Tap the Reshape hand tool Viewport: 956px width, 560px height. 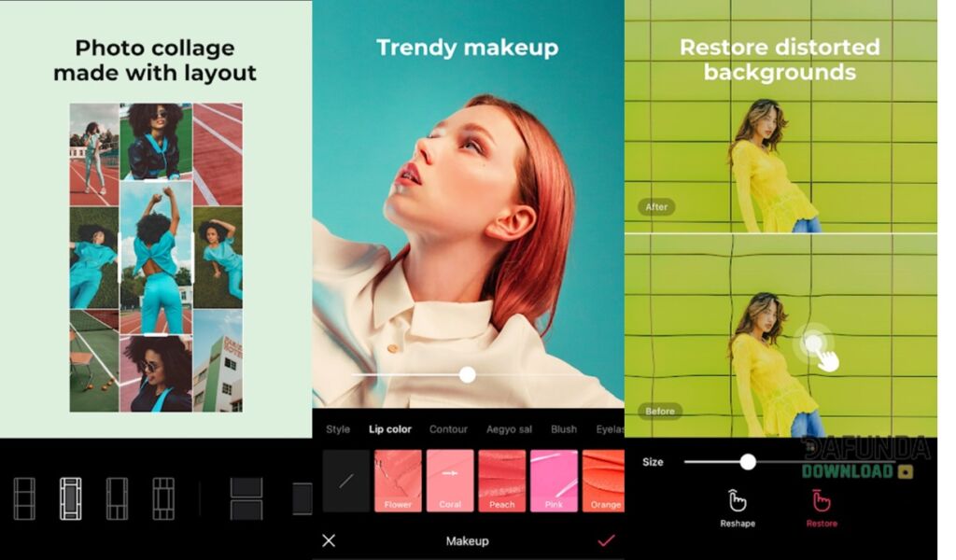point(738,509)
